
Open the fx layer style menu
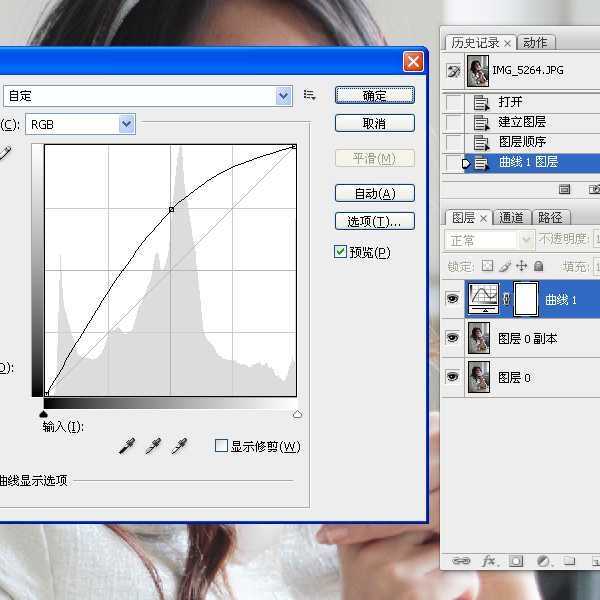[490, 562]
